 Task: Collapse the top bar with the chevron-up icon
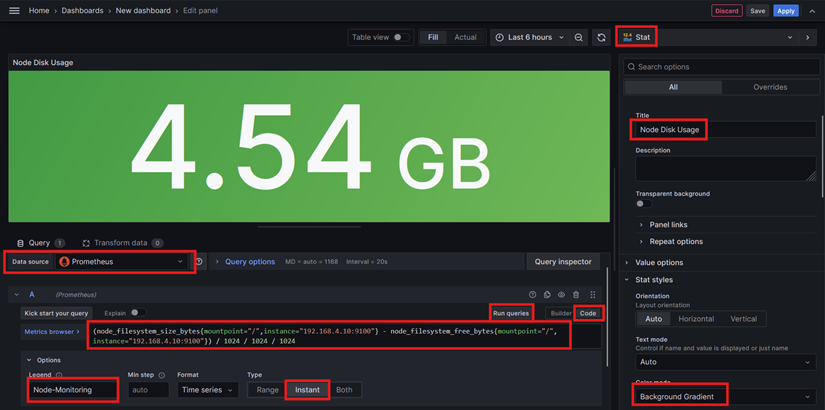click(812, 11)
